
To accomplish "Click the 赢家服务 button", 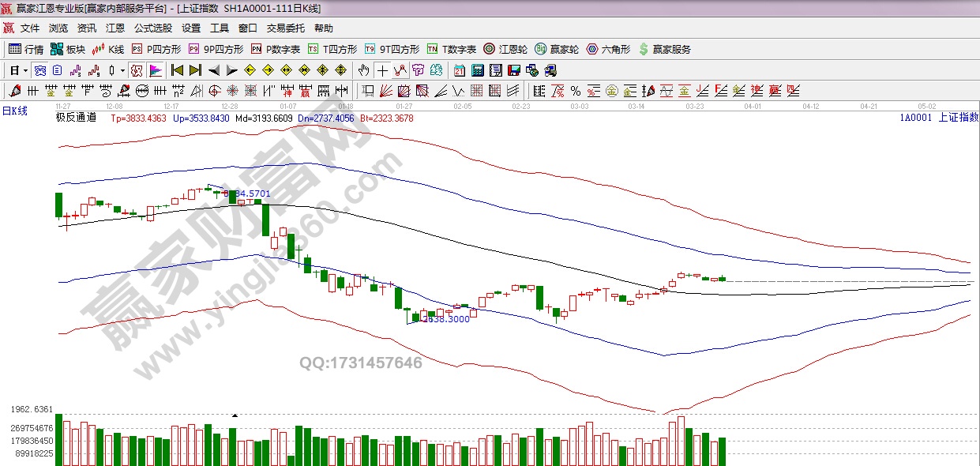I will [x=664, y=49].
